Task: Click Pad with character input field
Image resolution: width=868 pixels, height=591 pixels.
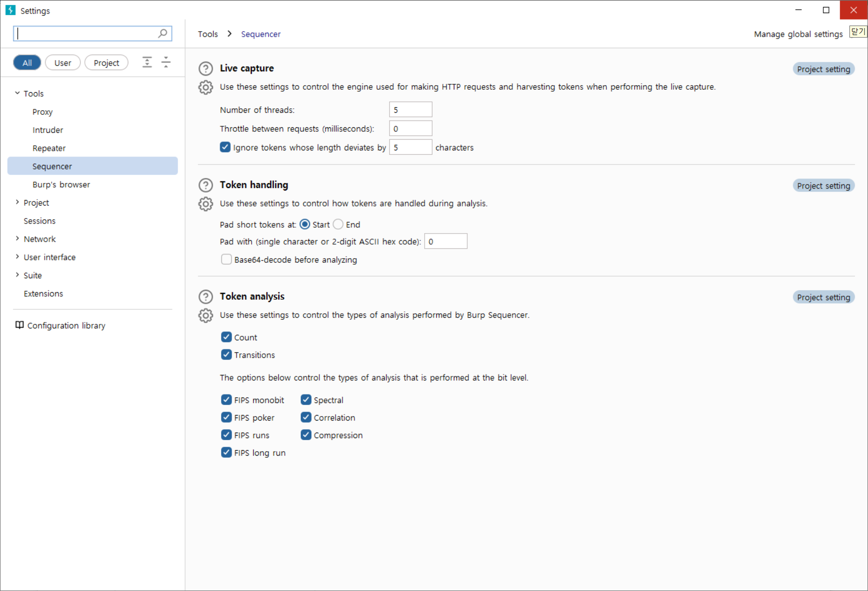Action: tap(446, 241)
